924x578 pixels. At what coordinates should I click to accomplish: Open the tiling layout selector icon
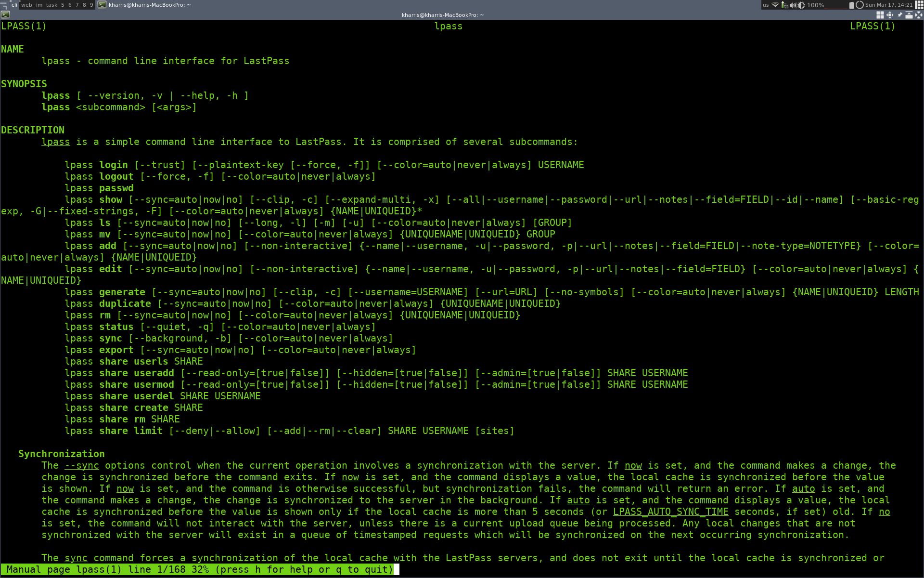[x=919, y=5]
